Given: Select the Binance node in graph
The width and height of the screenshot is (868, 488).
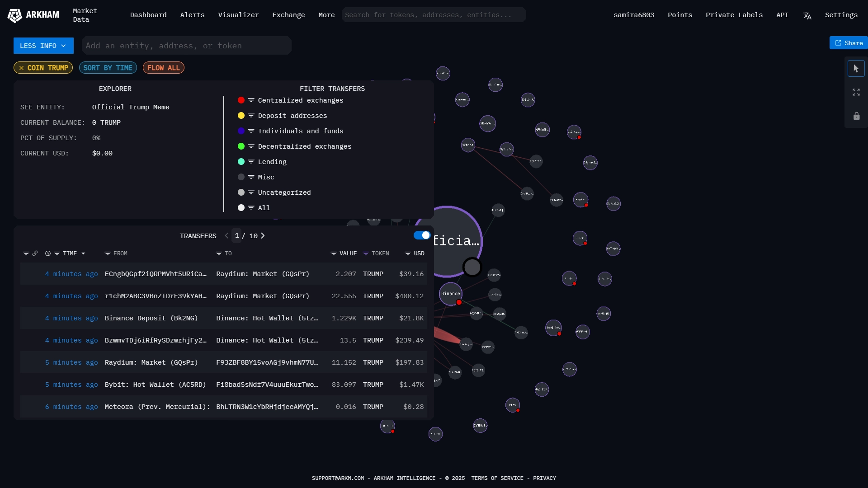Looking at the screenshot, I should tap(451, 294).
